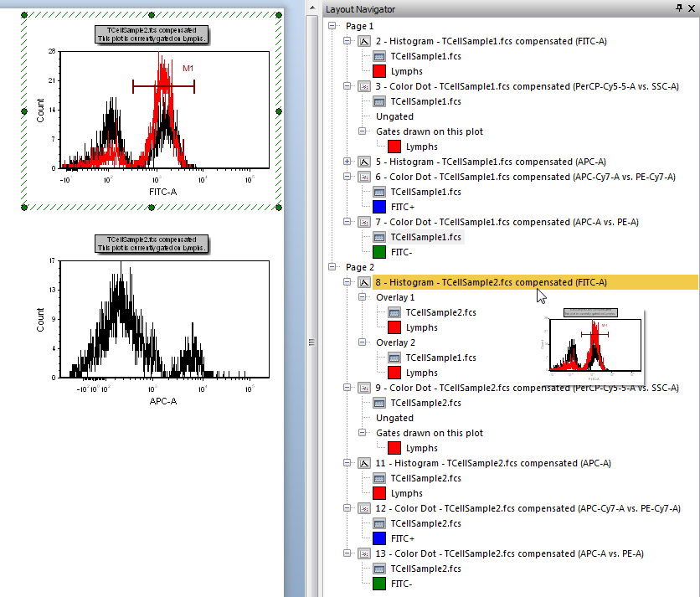Expand the 5 - Histogram APC-A tree node
This screenshot has width=700, height=597.
[347, 162]
